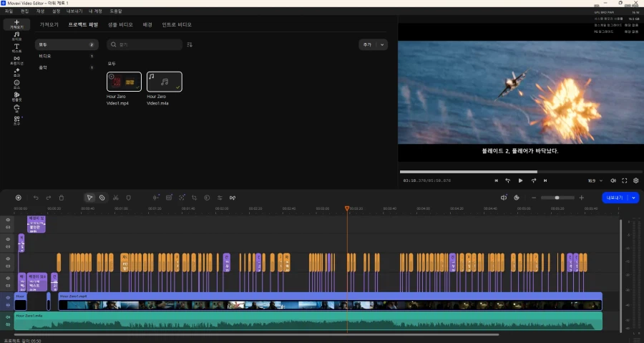Click the delete trash icon in timeline toolbar

pos(62,198)
